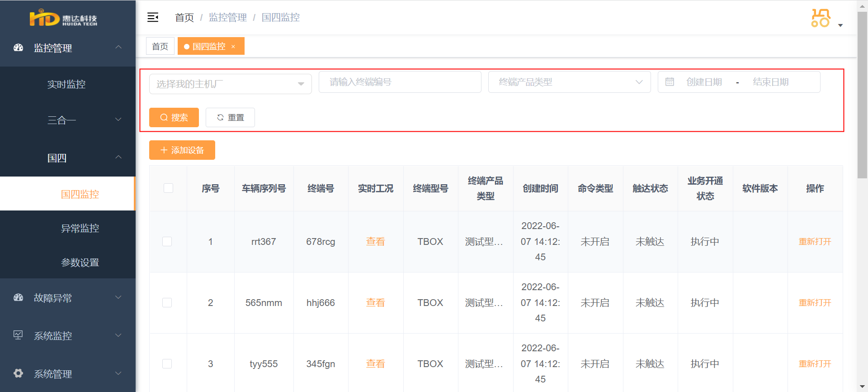Click the 请输入终端编号 input field
868x392 pixels.
(400, 82)
